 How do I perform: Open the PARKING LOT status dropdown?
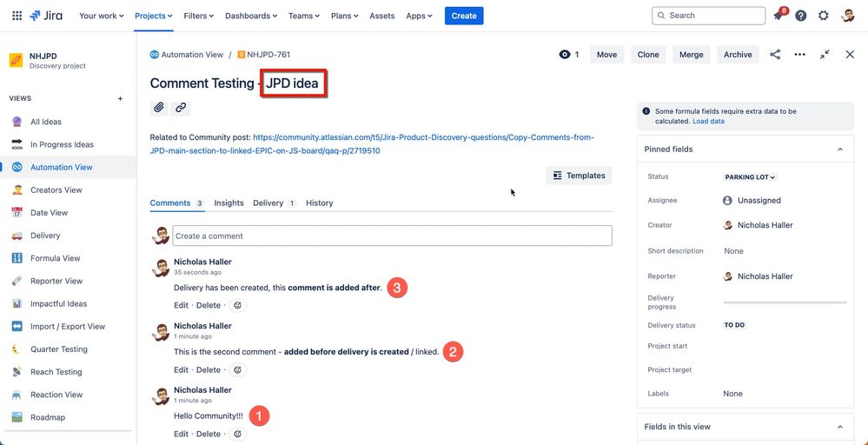tap(750, 177)
